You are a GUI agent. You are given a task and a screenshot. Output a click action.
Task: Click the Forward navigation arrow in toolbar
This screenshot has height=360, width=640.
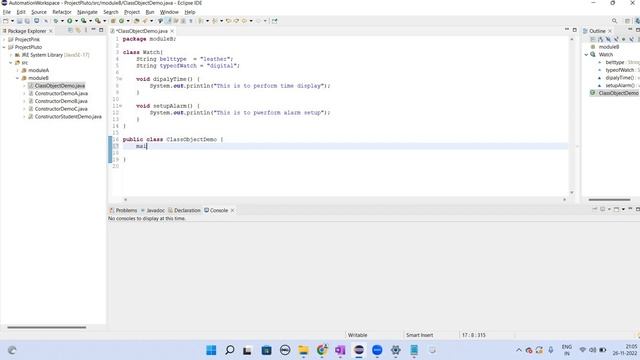pyautogui.click(x=258, y=21)
